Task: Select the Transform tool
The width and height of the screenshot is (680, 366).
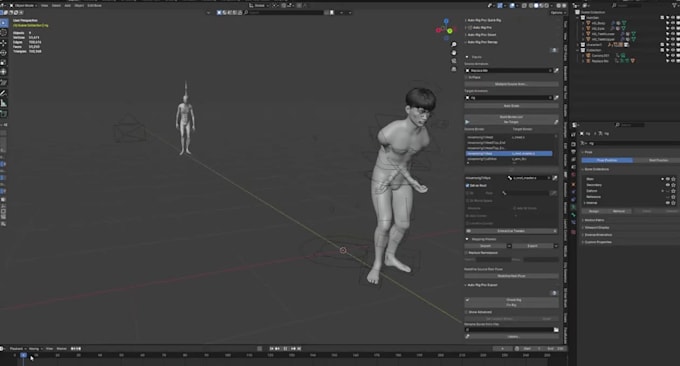Action: tap(4, 72)
